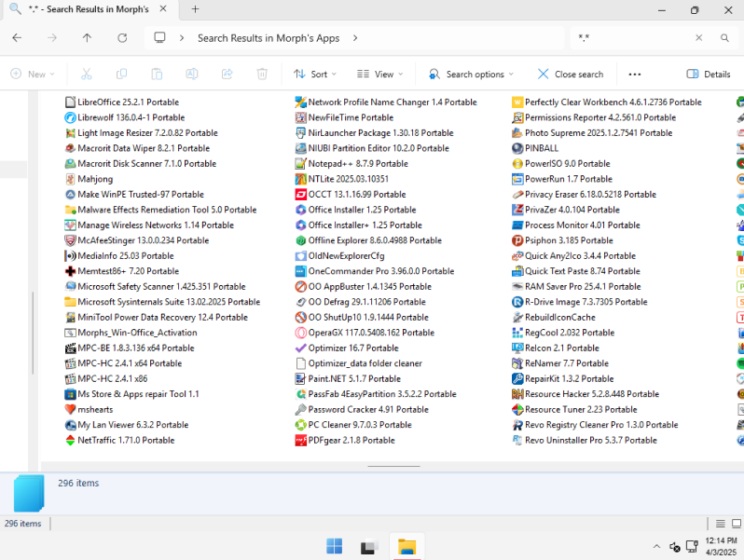Click the Memtest86+ 7.20 Portable icon
The width and height of the screenshot is (744, 560).
[70, 271]
